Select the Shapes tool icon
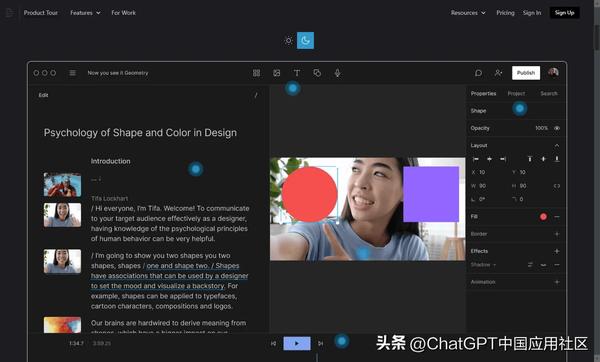 click(317, 73)
